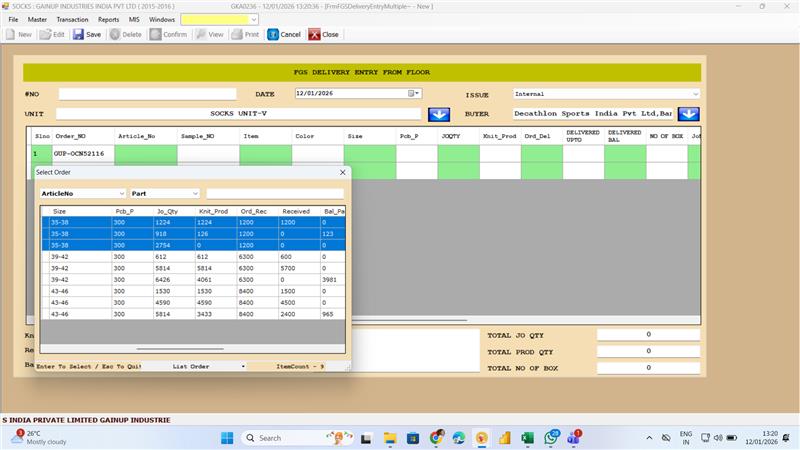
Task: Click the search text field in Select Order
Action: (x=274, y=193)
